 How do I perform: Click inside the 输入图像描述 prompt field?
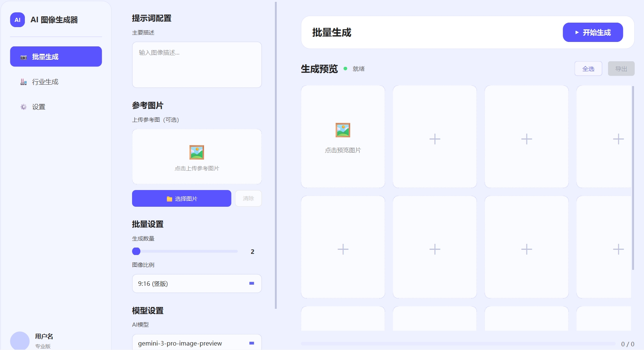pos(197,65)
